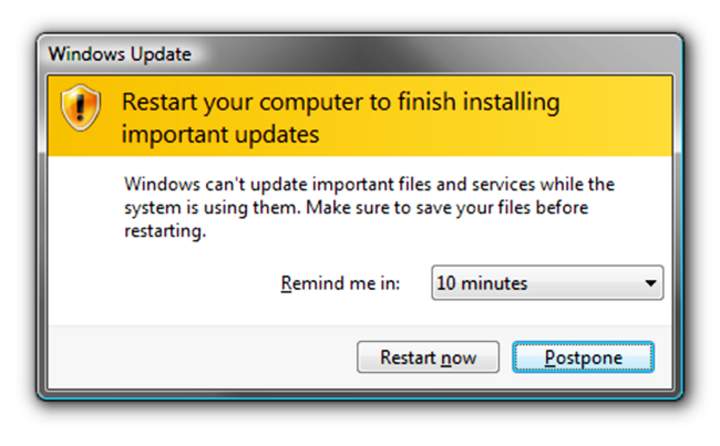Click heading line 'Restart your computer to finish installing'
720x446 pixels.
click(340, 102)
